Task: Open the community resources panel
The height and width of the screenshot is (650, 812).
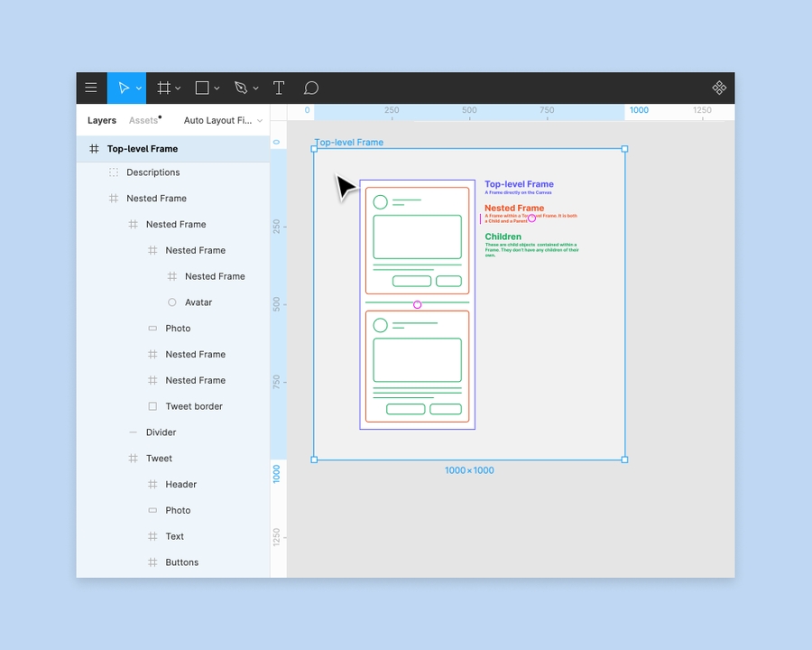Action: [719, 88]
